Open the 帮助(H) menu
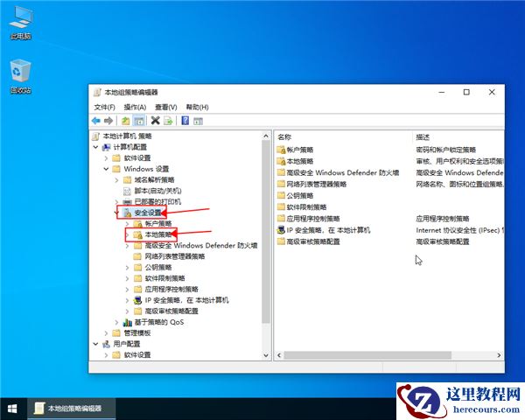Screen dimensions: 525x420 197,107
